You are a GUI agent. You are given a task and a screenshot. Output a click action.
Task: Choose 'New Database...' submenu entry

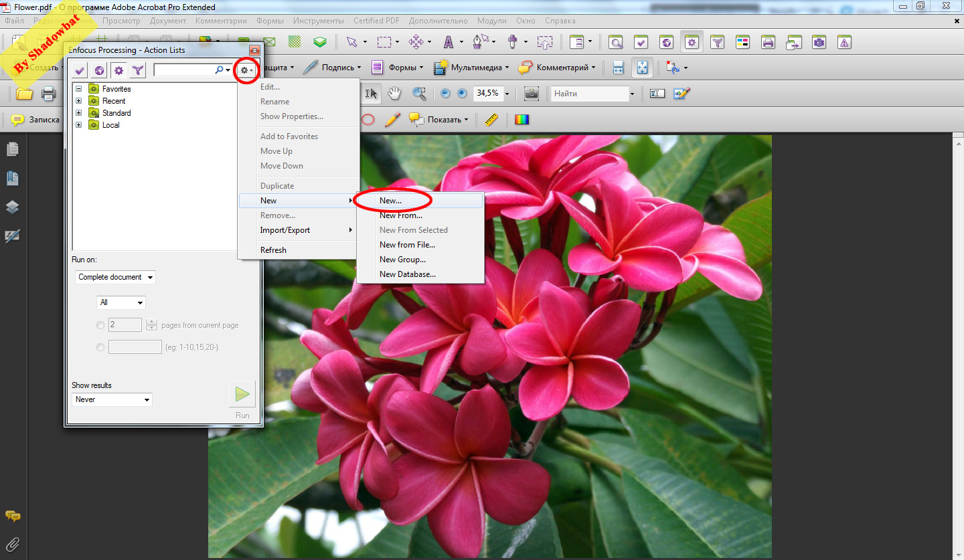420,274
